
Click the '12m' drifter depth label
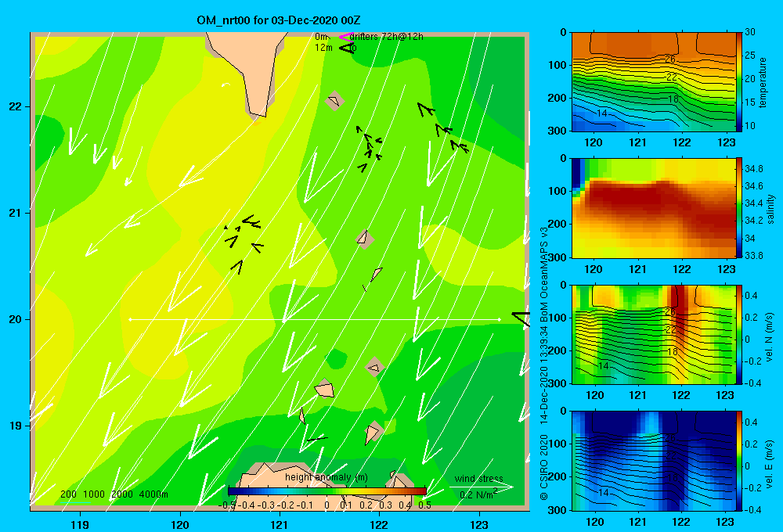[x=323, y=48]
